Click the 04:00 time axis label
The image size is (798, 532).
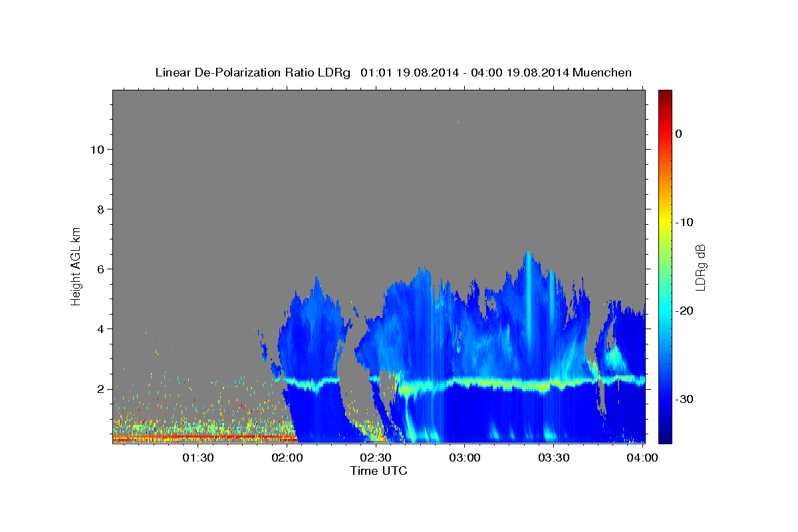[642, 458]
